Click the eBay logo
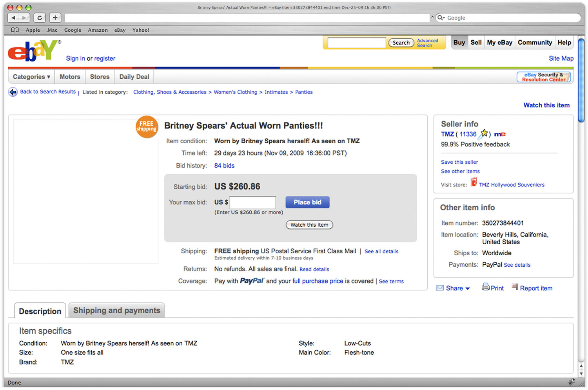Screen dimensions: 588x390 (x=34, y=51)
